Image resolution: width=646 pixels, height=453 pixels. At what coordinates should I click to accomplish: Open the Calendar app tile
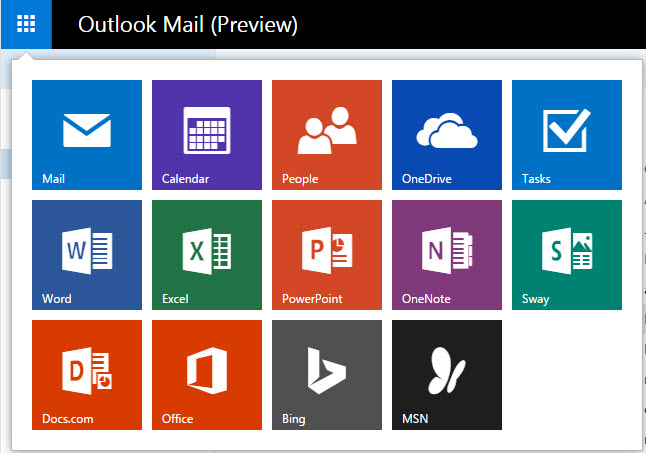point(207,134)
